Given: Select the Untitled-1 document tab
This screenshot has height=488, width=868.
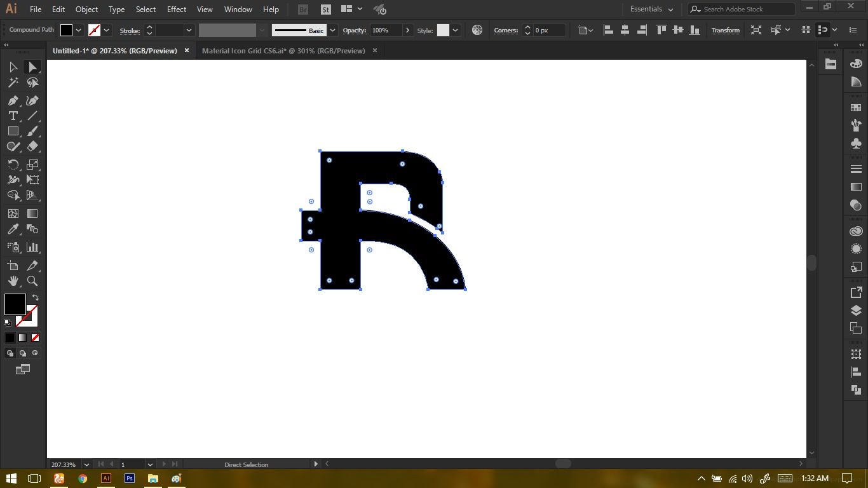Looking at the screenshot, I should pos(115,51).
